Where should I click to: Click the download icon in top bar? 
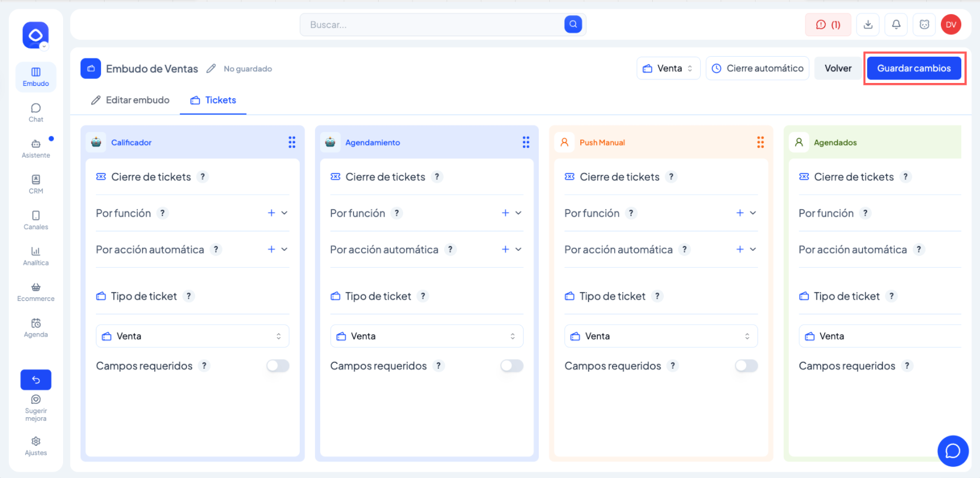pos(868,25)
